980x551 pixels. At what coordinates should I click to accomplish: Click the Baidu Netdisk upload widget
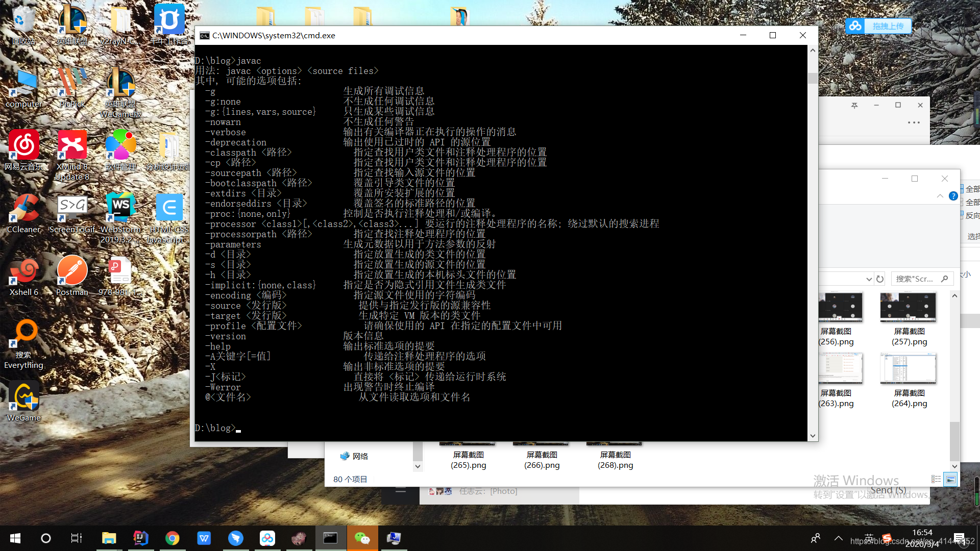878,26
